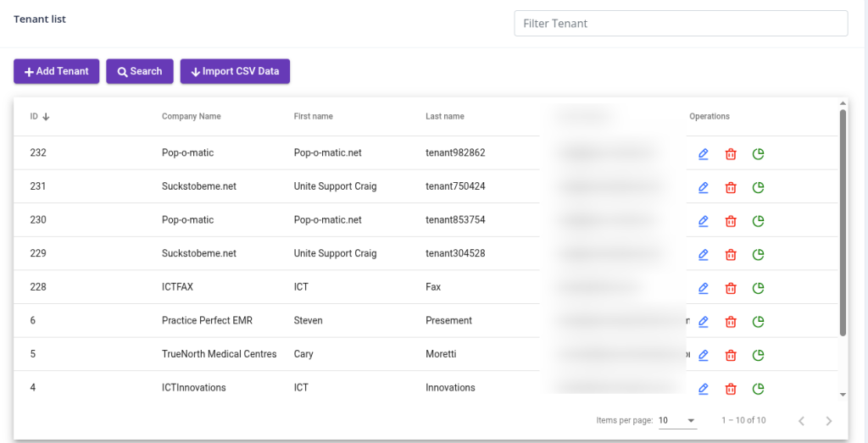Image resolution: width=868 pixels, height=443 pixels.
Task: Sort table by First name header
Action: point(313,117)
